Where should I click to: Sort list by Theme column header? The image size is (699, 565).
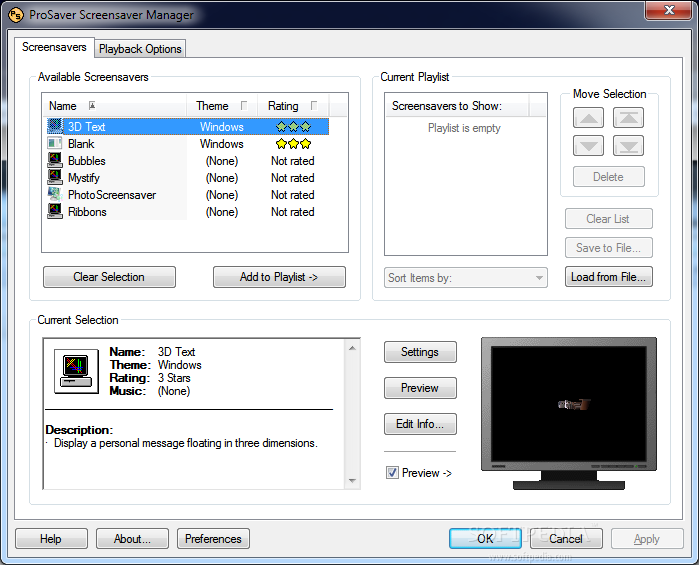pos(222,106)
